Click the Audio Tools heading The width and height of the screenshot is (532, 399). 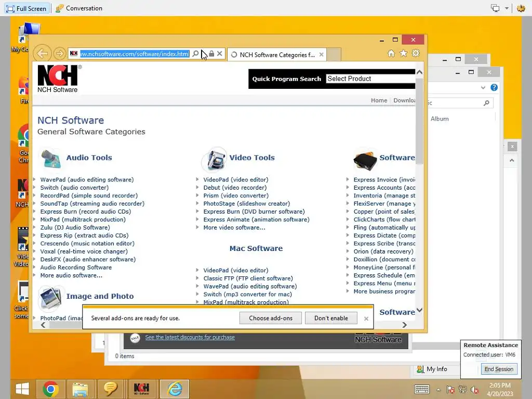[x=89, y=157]
